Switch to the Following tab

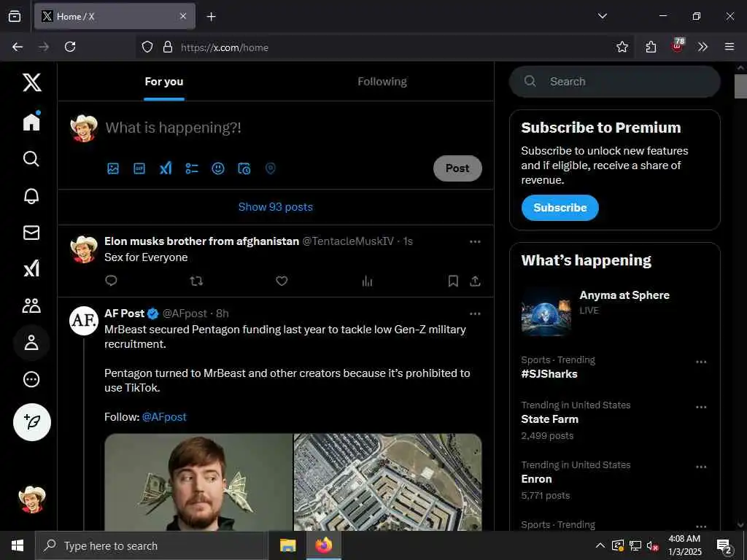click(x=382, y=82)
